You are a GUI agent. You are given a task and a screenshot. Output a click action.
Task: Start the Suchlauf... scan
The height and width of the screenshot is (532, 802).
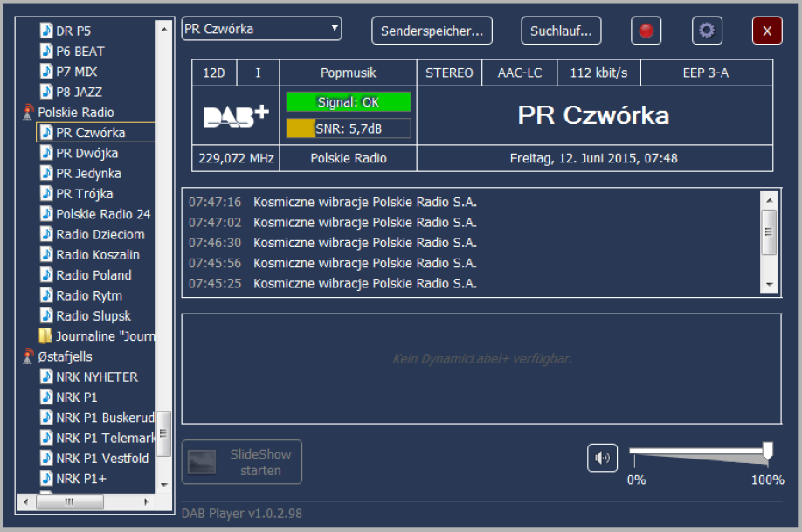(561, 31)
